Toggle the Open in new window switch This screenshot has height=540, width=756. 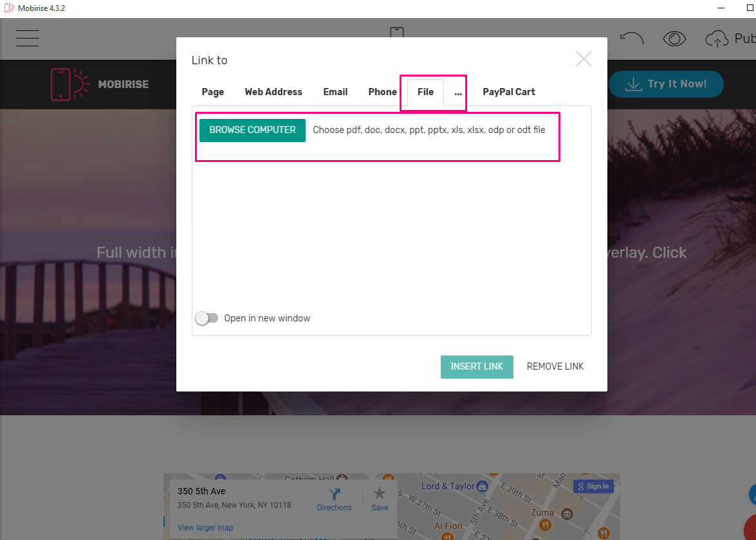207,318
